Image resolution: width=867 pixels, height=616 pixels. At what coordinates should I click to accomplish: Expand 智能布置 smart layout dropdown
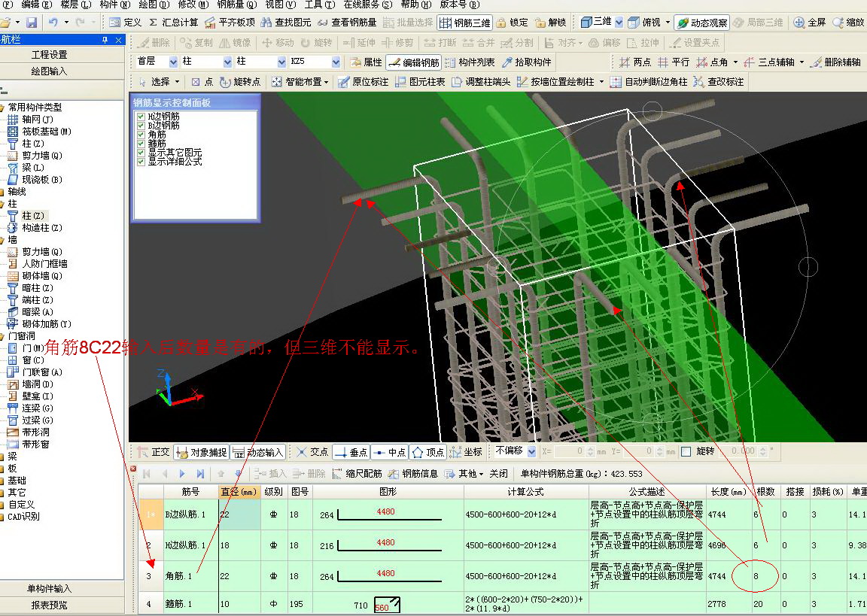326,82
